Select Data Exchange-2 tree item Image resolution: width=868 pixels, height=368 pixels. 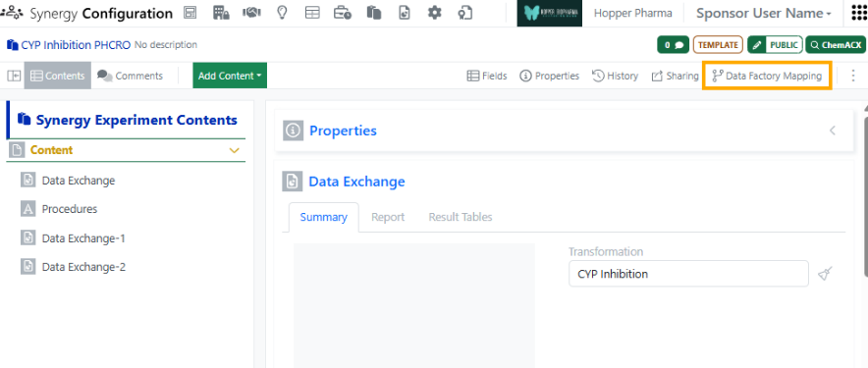83,267
